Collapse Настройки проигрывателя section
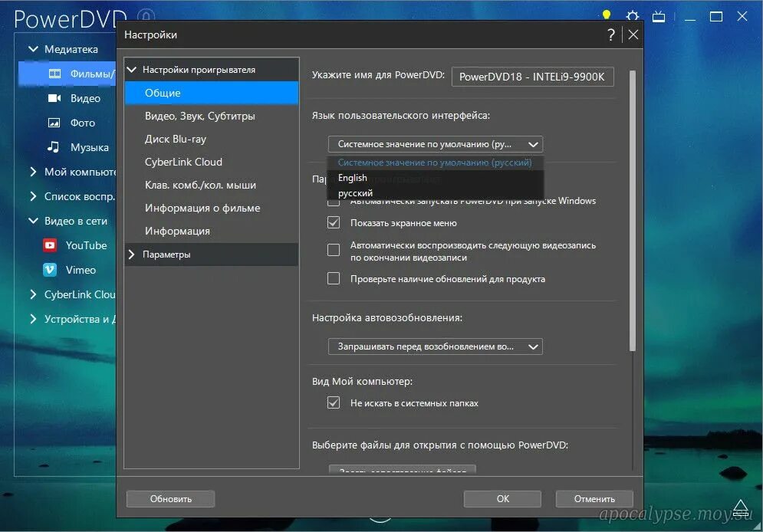This screenshot has height=532, width=763. coord(131,70)
